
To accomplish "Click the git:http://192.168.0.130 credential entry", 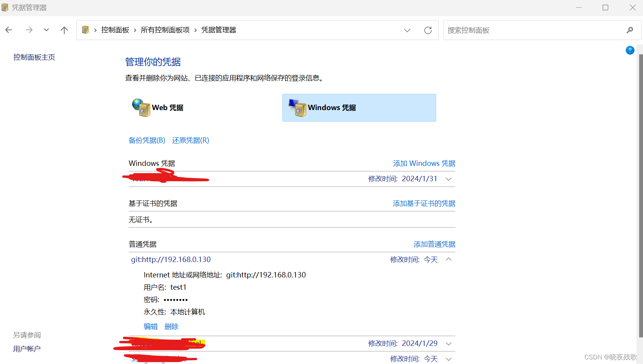I will tap(171, 260).
